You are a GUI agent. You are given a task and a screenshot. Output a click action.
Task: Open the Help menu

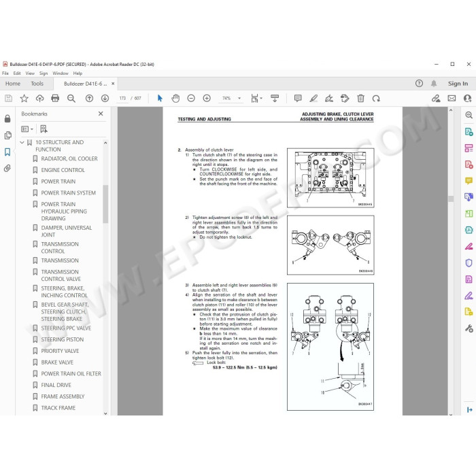(x=78, y=73)
